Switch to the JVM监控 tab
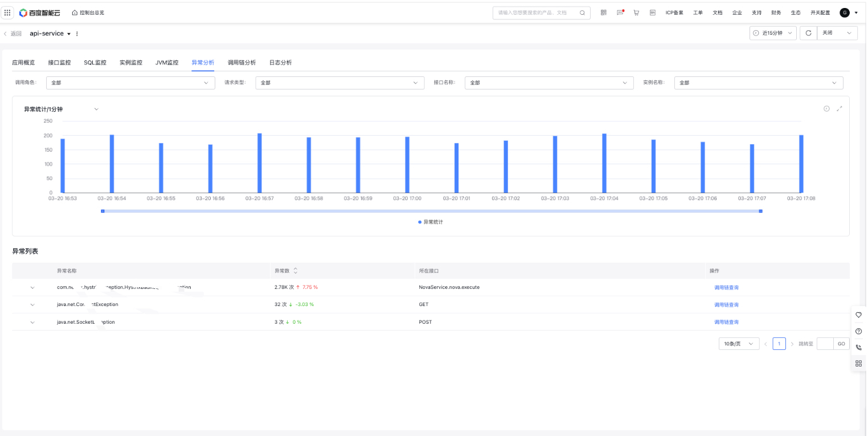The image size is (868, 436). [x=167, y=63]
